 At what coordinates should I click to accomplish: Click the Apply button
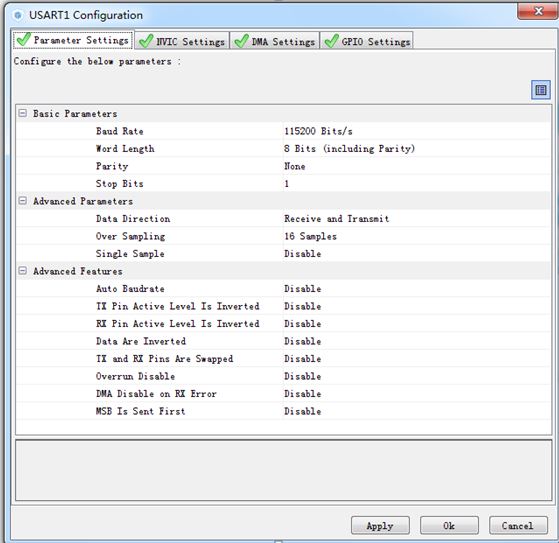coord(380,526)
